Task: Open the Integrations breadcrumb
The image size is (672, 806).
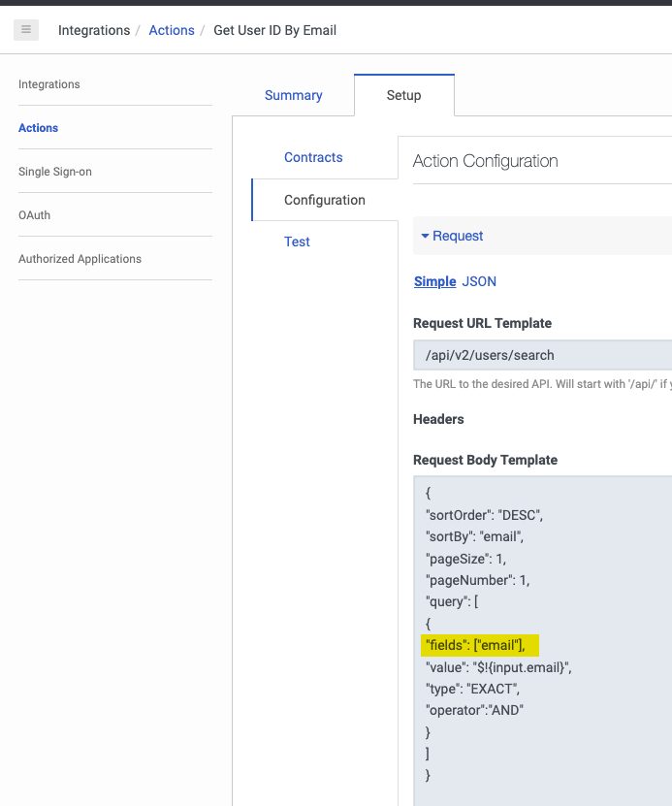Action: (94, 30)
